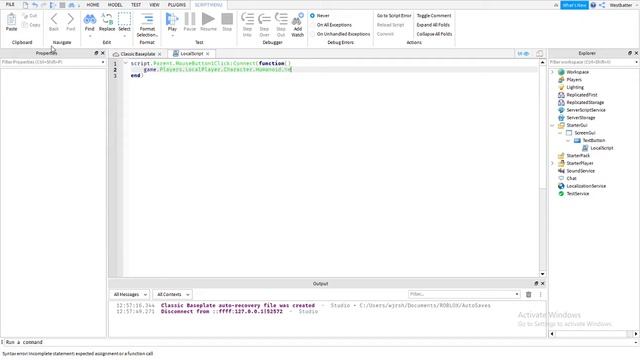Click the trash icon to clear Output
The image size is (640, 360).
tap(529, 294)
